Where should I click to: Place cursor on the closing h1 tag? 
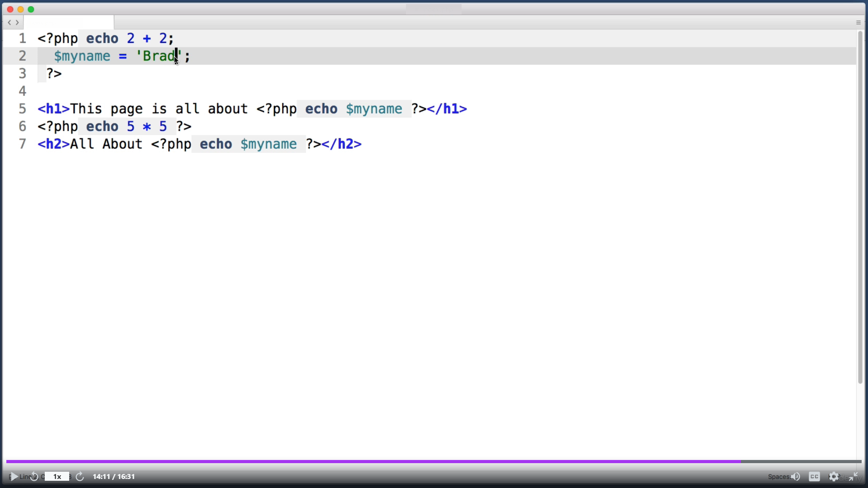[447, 109]
